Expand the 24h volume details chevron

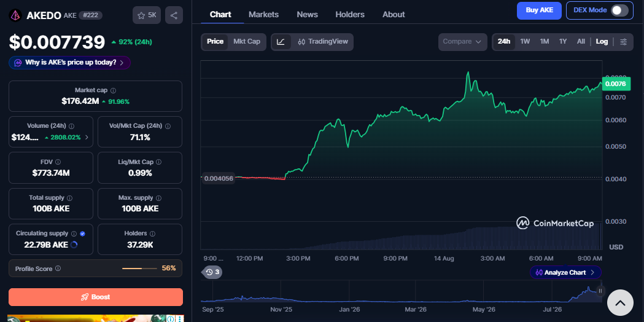87,138
